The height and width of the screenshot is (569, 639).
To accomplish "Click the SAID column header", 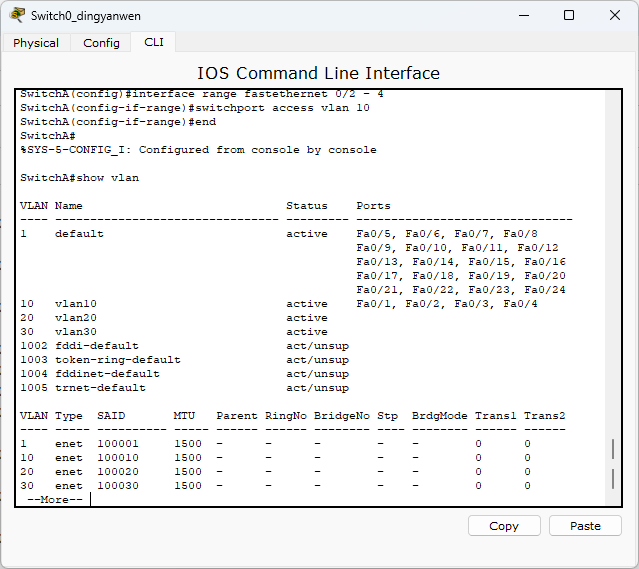I will (x=111, y=416).
